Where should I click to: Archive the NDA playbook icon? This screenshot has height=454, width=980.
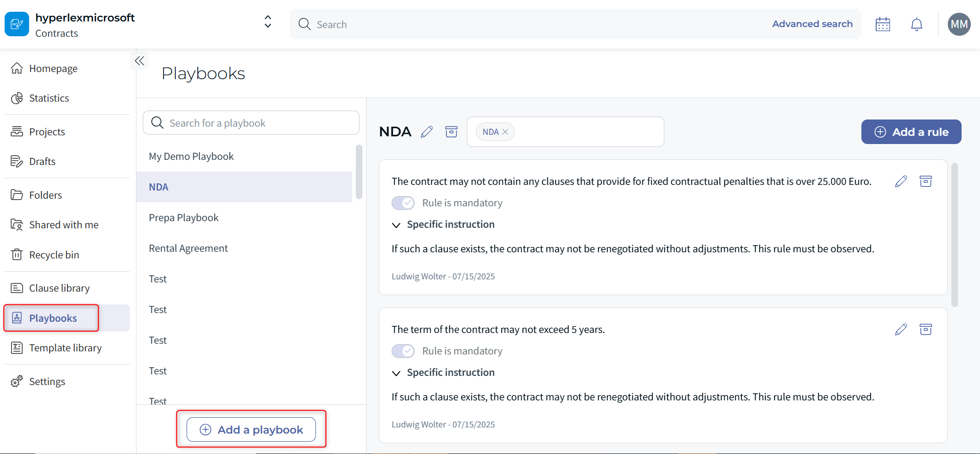[x=451, y=132]
